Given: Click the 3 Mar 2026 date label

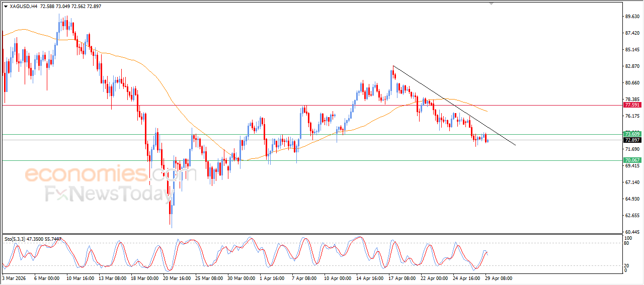Looking at the screenshot, I should 15,278.
